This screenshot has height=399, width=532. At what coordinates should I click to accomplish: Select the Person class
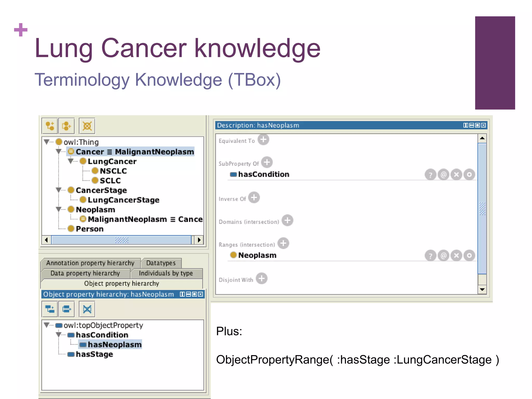[86, 229]
